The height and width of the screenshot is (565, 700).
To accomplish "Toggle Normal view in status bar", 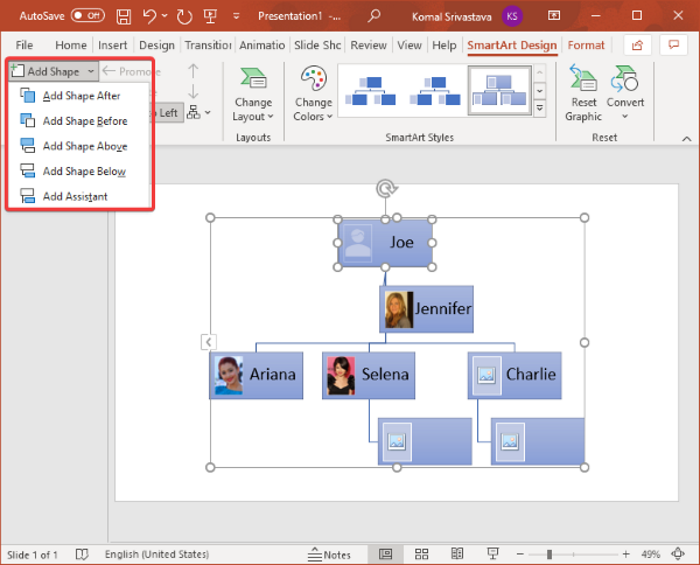I will pyautogui.click(x=385, y=554).
